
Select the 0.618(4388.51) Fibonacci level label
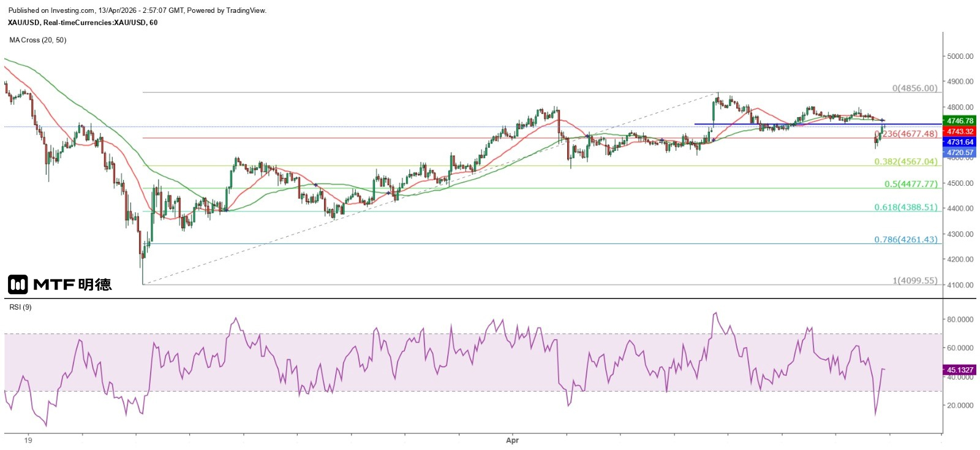pos(905,207)
